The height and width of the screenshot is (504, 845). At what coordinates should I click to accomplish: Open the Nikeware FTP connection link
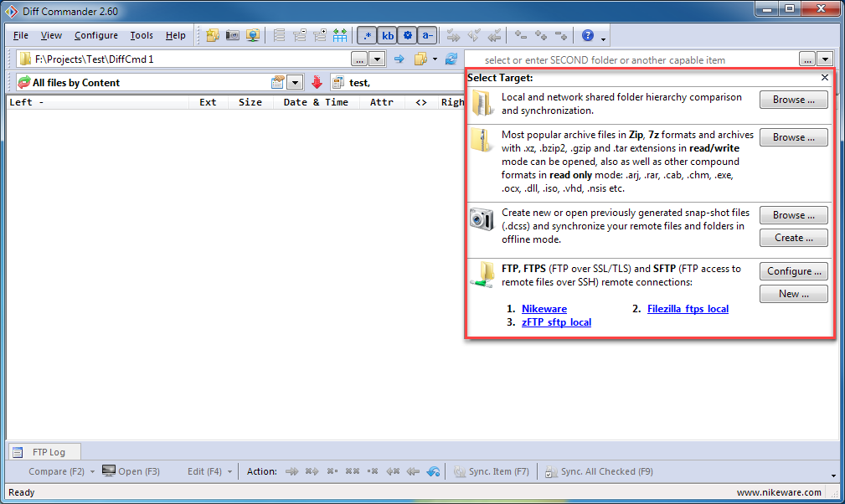544,309
